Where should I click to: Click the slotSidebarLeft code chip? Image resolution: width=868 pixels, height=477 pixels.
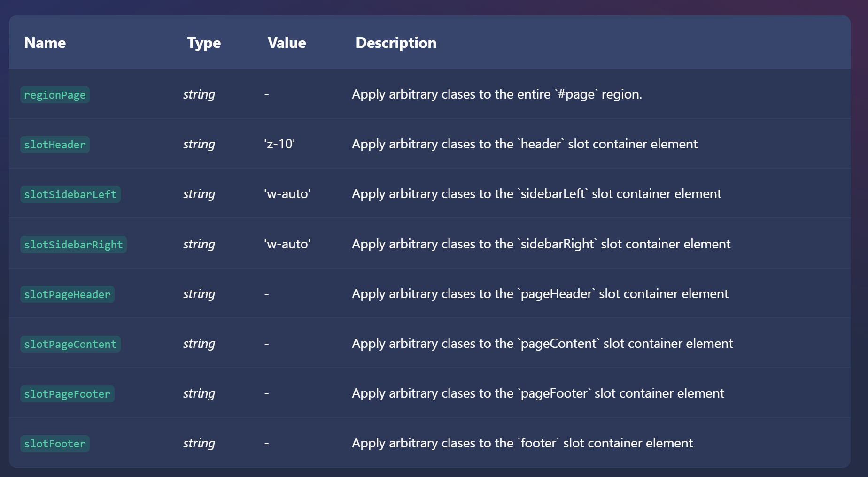click(70, 194)
